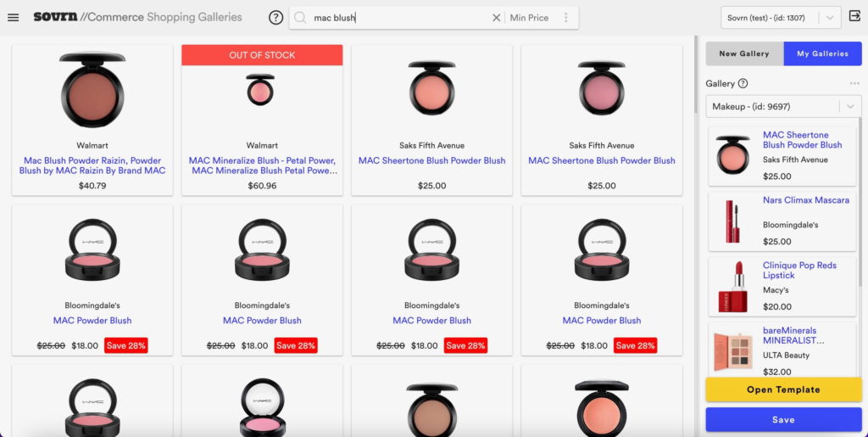Open MAC Mineralize Blush Petal Power link
The width and height of the screenshot is (868, 437).
click(x=262, y=165)
